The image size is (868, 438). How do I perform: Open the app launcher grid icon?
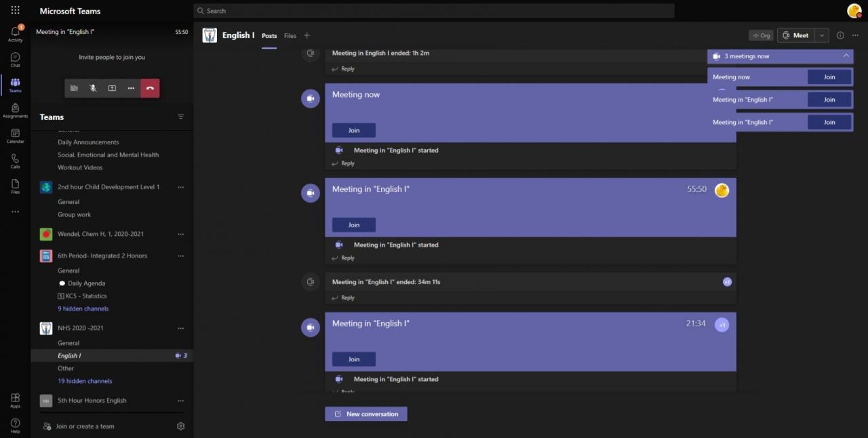point(15,11)
